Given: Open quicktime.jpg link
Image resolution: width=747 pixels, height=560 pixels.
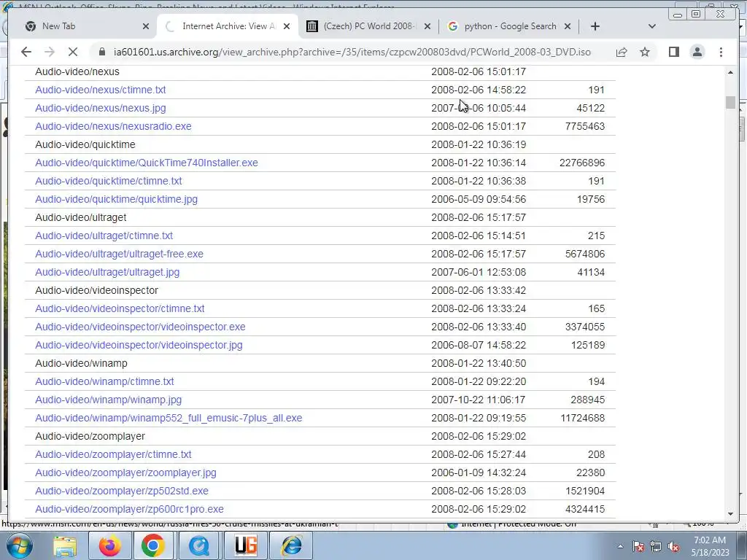Looking at the screenshot, I should [116, 199].
